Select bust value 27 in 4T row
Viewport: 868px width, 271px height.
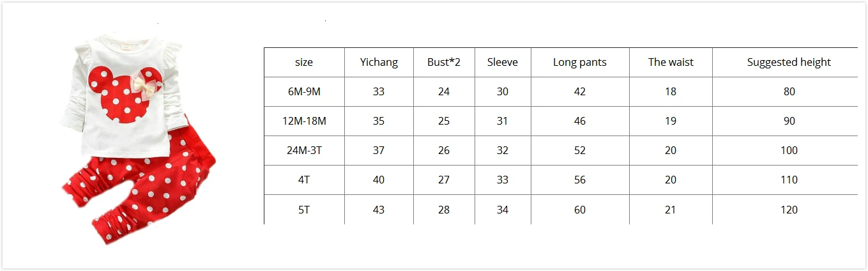pos(444,180)
